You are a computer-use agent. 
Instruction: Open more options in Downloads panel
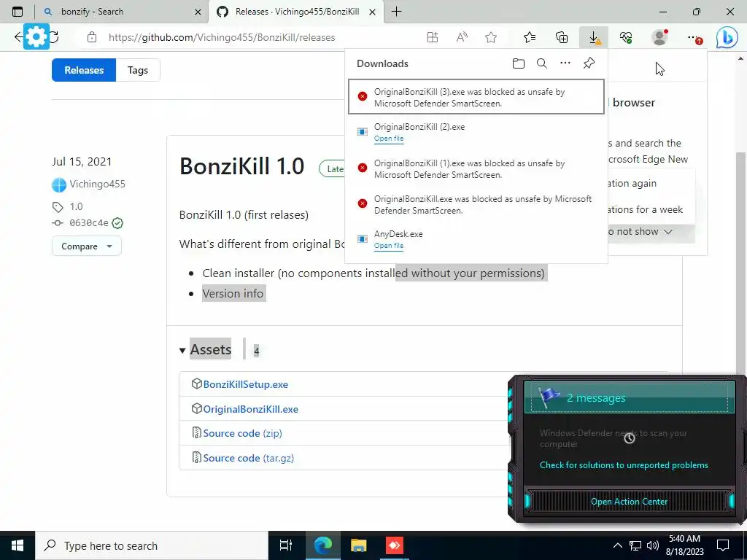[565, 63]
